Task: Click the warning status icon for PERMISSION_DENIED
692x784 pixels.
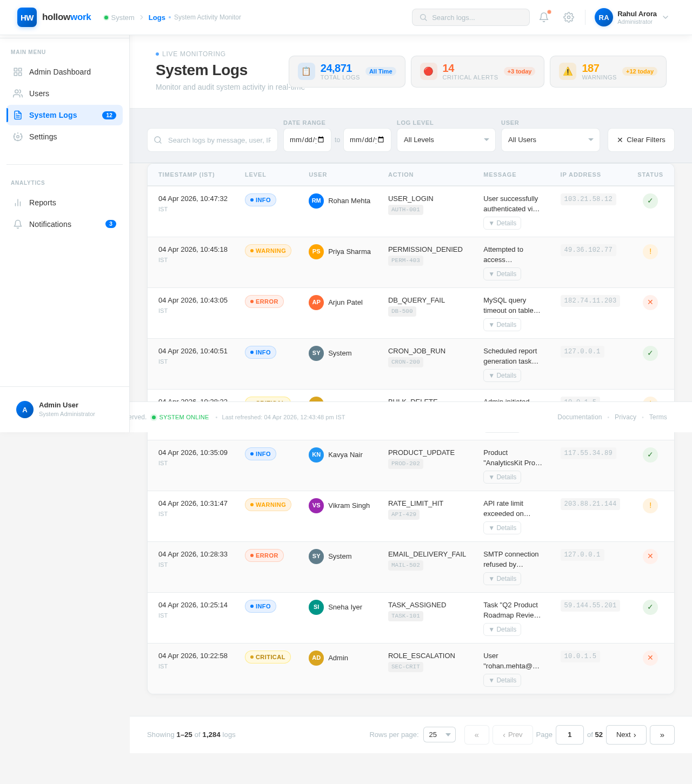Action: [650, 252]
